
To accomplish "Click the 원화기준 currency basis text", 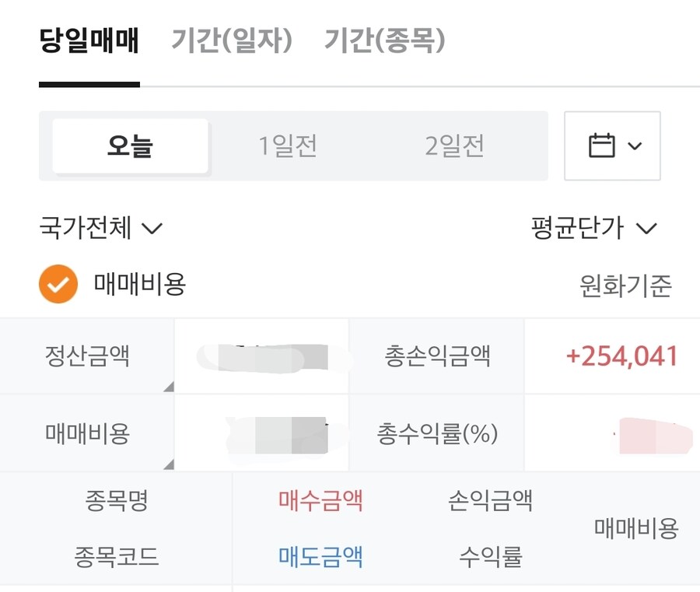I will click(625, 287).
